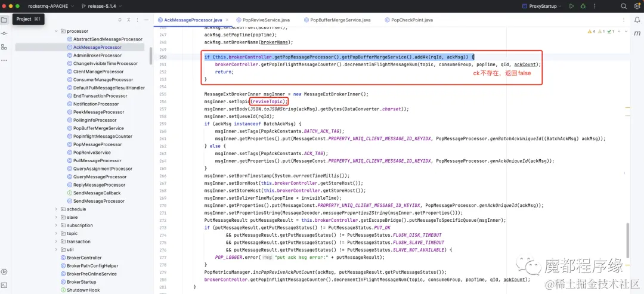Hide the Project panel with minimize icon
Screen dimensions: 644x294
147,20
